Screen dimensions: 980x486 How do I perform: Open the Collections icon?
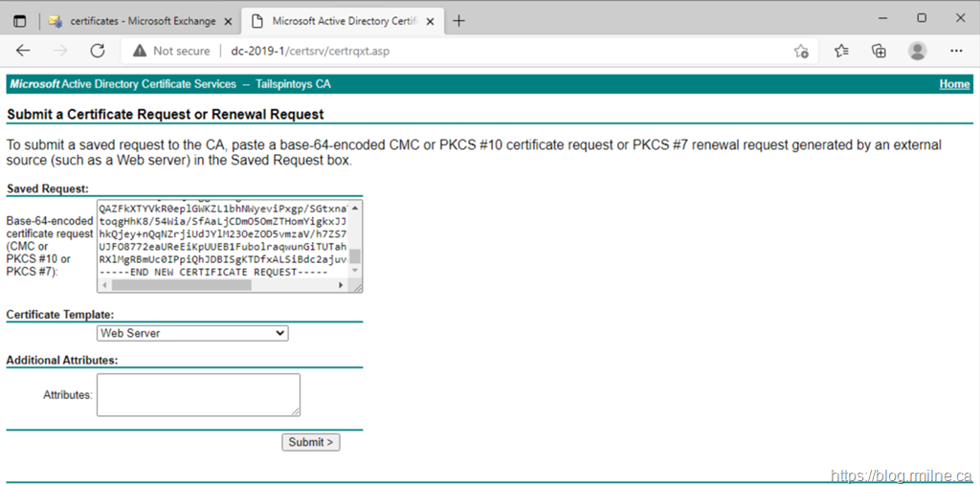coord(879,51)
